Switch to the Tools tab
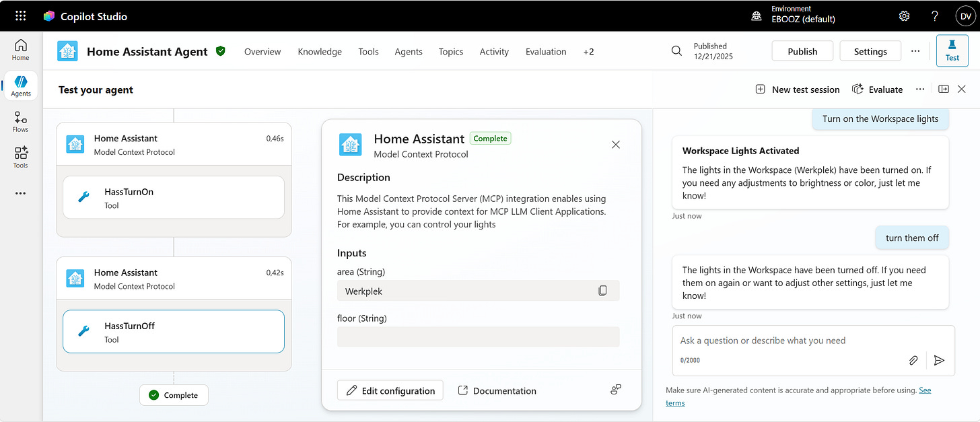Viewport: 980px width, 422px height. tap(368, 51)
